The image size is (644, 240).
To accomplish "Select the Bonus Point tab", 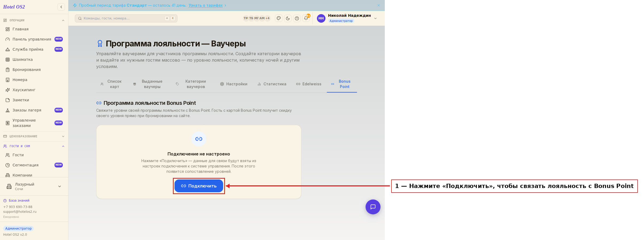I will 342,84.
